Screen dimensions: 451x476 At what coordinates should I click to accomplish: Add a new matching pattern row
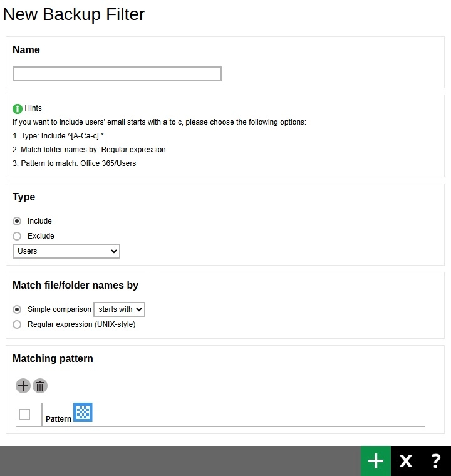point(23,386)
